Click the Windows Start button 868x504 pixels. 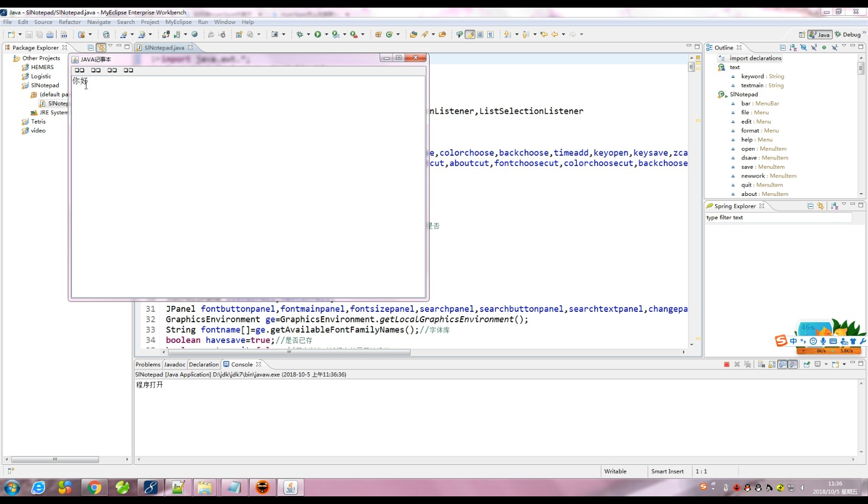(12, 488)
